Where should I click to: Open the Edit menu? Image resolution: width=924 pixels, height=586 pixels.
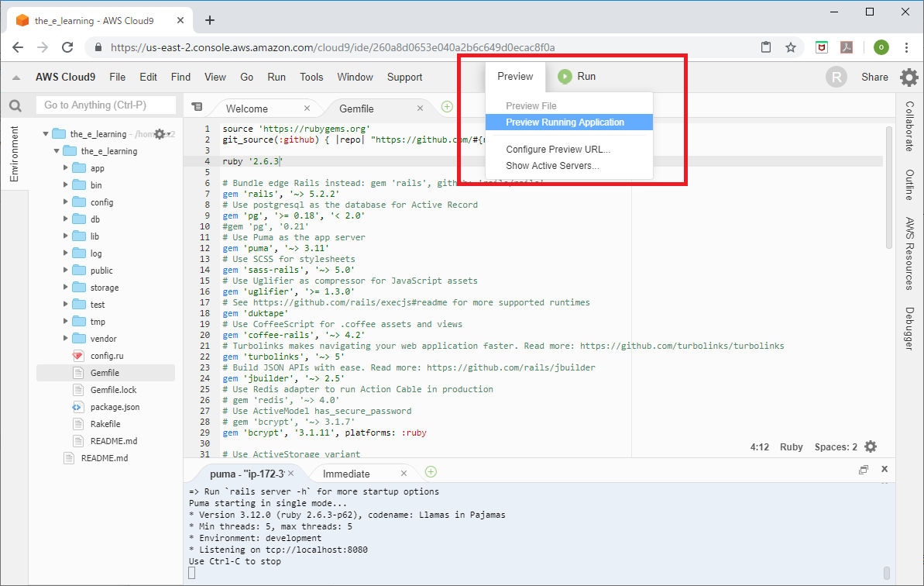pos(148,78)
